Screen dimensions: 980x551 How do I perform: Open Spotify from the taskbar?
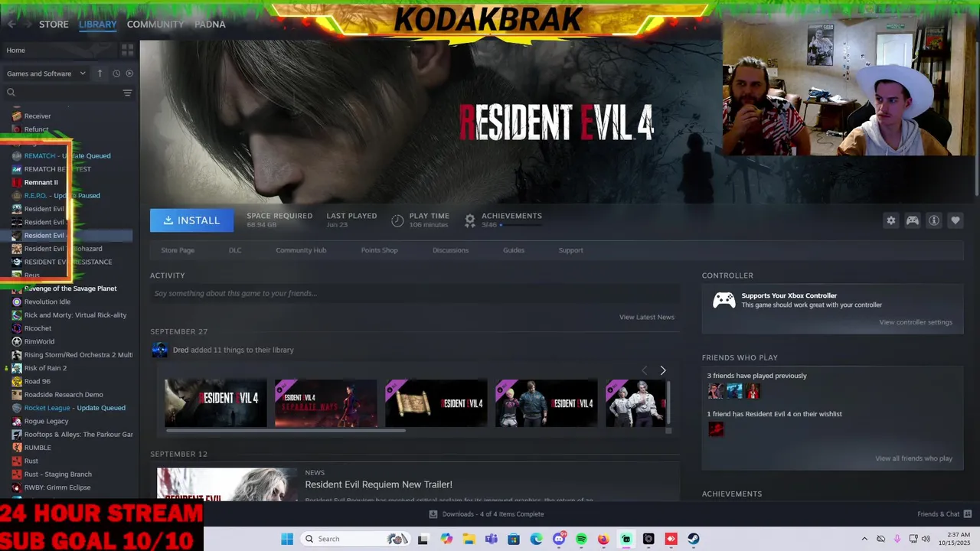pos(581,539)
